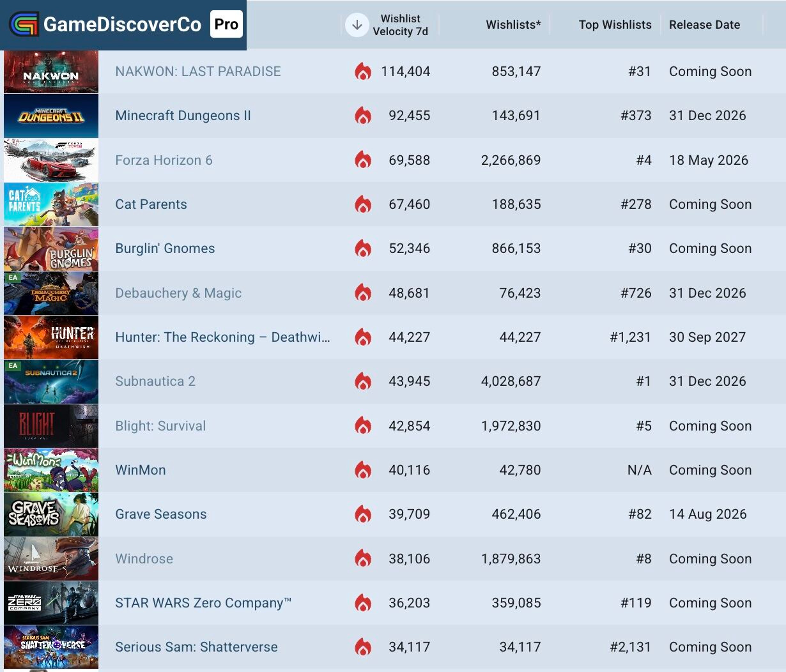Click the flame icon for Hunter: The Reckoning

pos(363,337)
